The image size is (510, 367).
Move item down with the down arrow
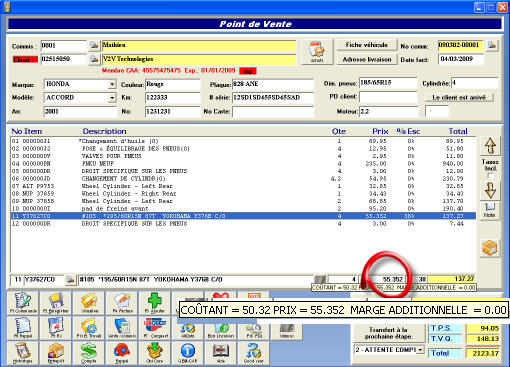pos(490,190)
